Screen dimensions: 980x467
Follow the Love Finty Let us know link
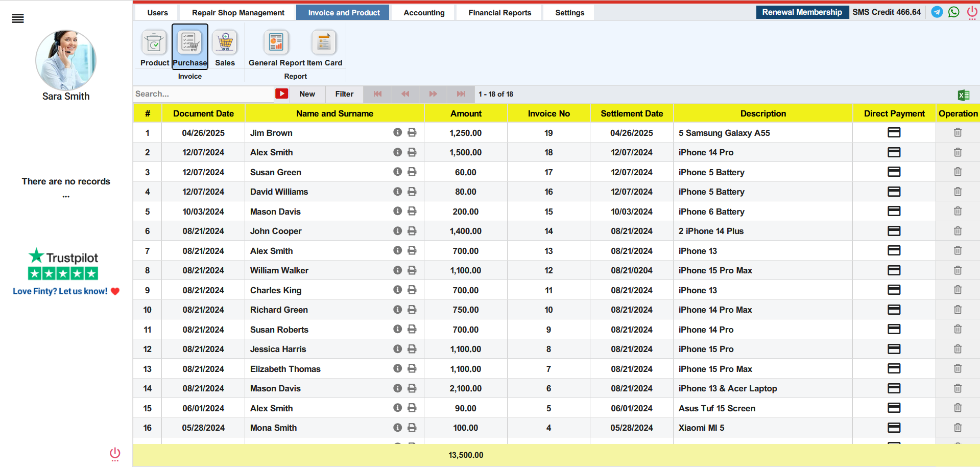click(66, 291)
